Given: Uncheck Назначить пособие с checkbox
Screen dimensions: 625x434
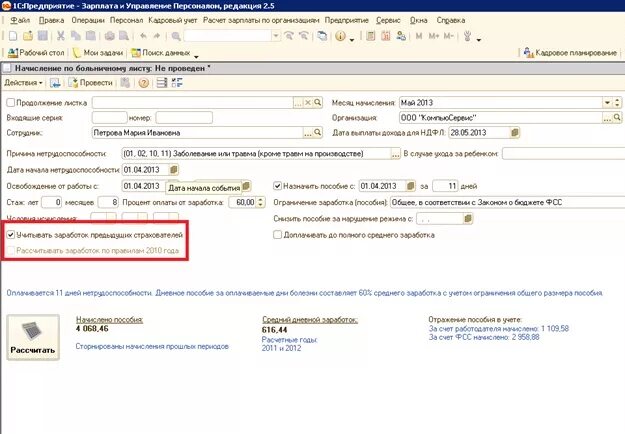Looking at the screenshot, I should tap(277, 186).
